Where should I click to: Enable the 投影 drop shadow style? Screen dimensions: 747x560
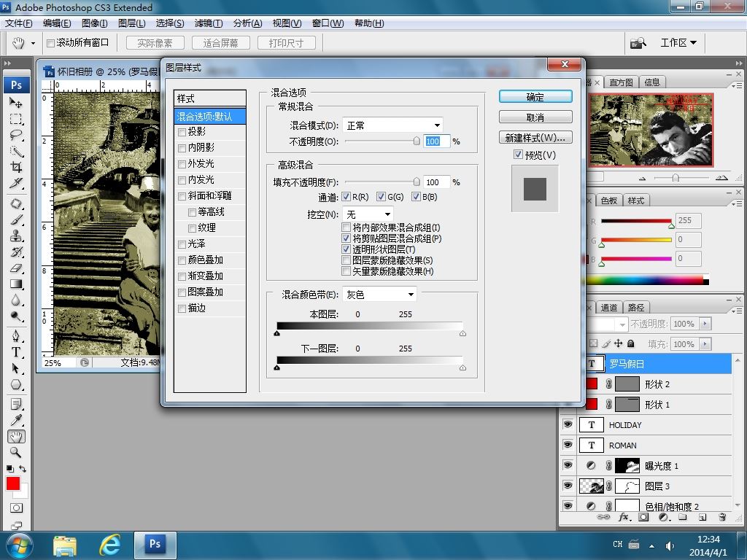tap(182, 132)
